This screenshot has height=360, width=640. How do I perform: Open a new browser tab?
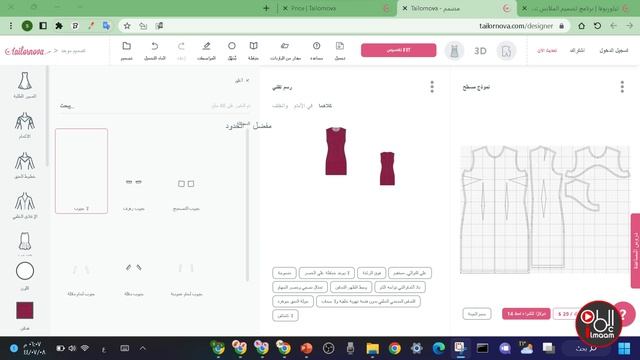pyautogui.click(x=266, y=8)
